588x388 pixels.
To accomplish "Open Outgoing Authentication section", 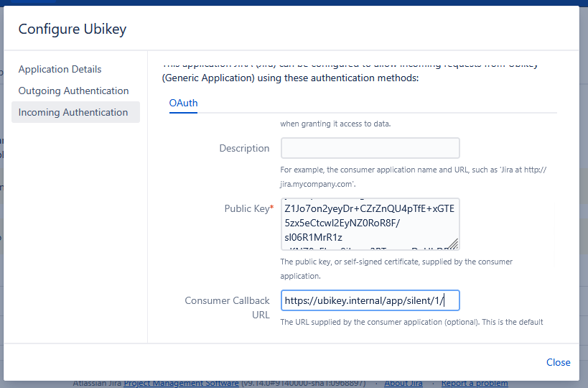I will [73, 91].
